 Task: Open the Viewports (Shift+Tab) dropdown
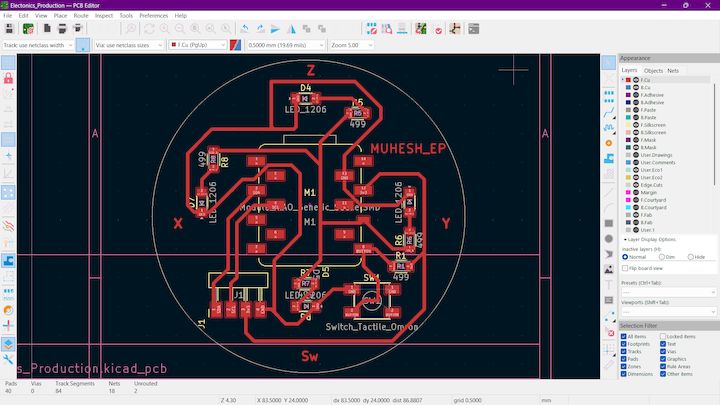[668, 312]
